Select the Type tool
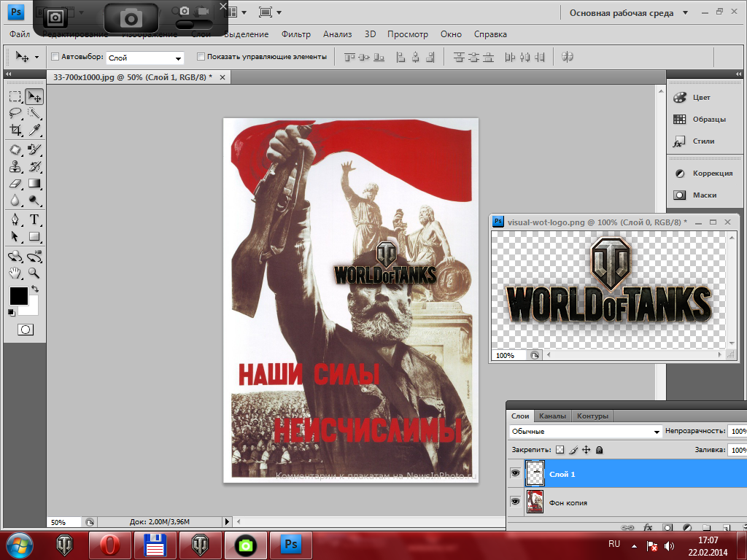747x560 pixels. [34, 219]
